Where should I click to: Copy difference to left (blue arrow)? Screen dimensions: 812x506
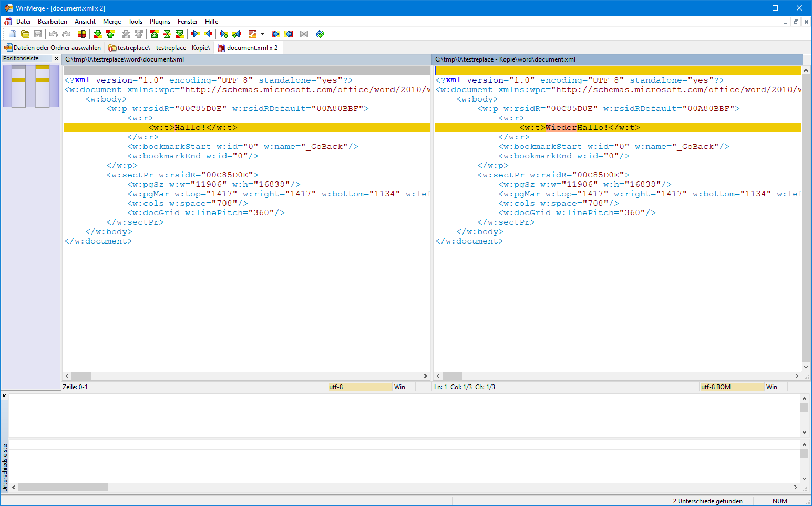coord(208,34)
